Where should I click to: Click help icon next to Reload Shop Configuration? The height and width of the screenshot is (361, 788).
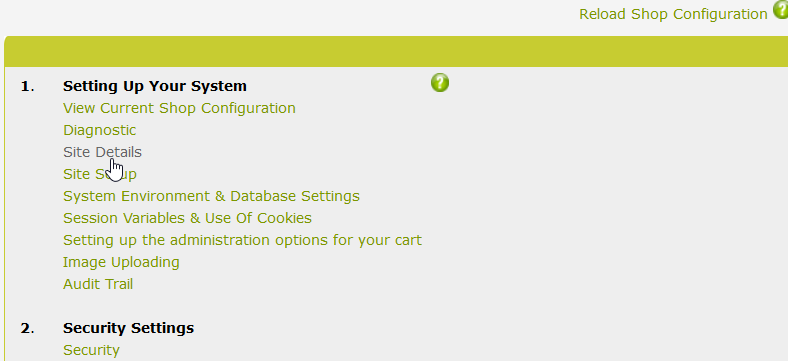[780, 9]
